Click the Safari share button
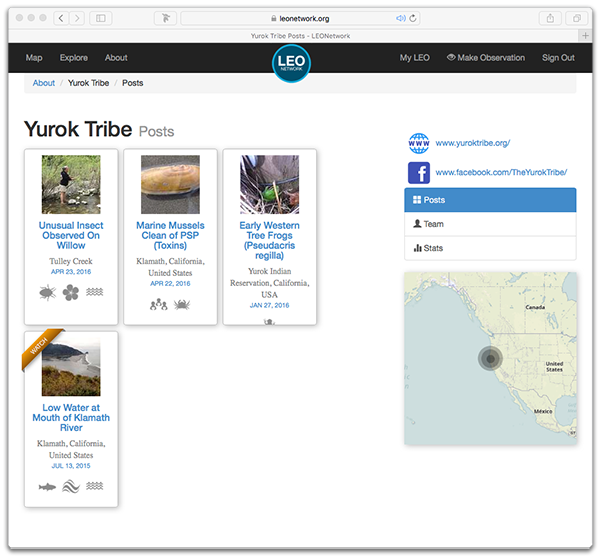600x558 pixels. [548, 18]
